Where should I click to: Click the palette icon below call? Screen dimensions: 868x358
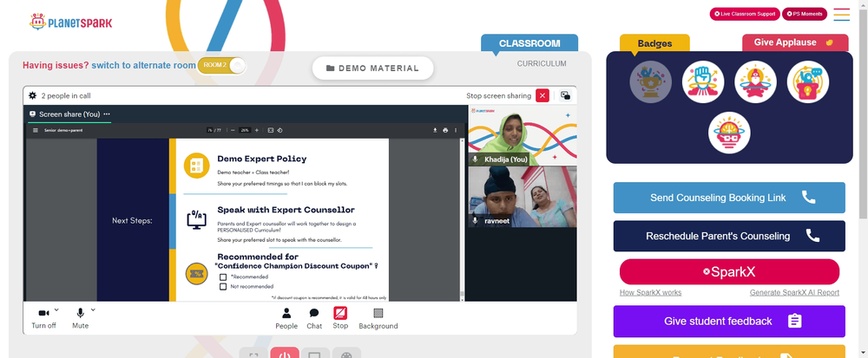coord(346,353)
